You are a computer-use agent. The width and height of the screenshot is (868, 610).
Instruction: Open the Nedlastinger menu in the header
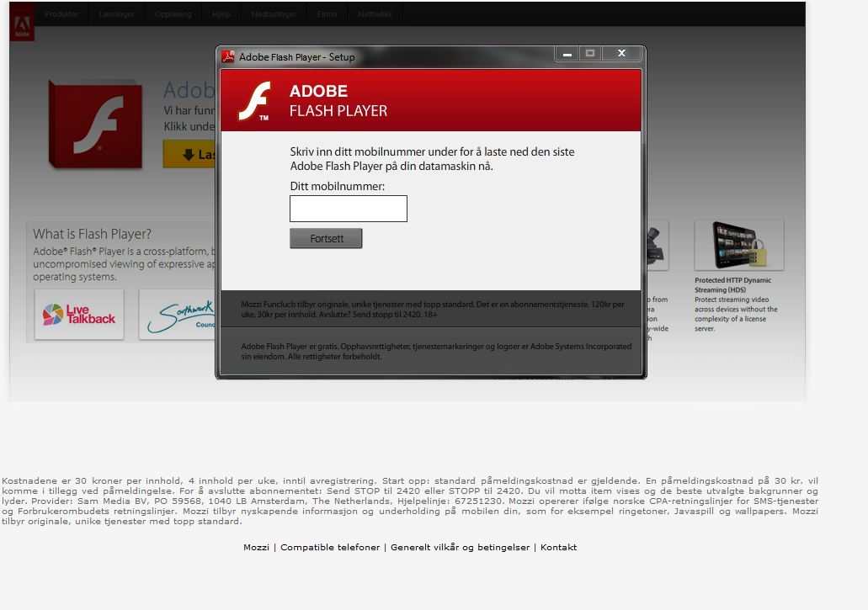click(x=274, y=13)
